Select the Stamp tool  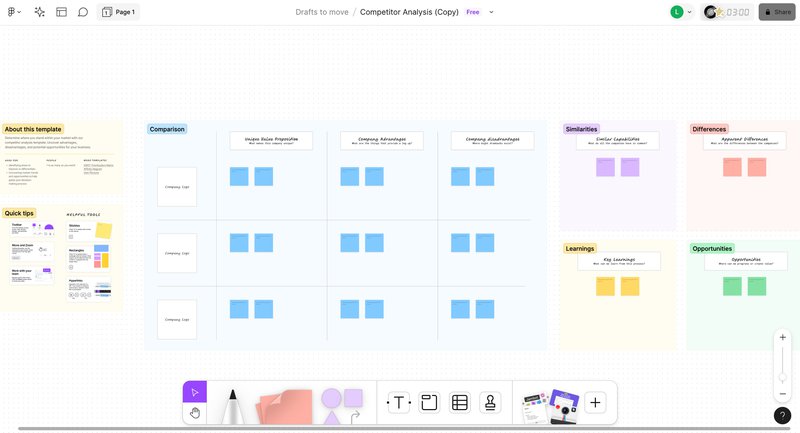tap(490, 403)
